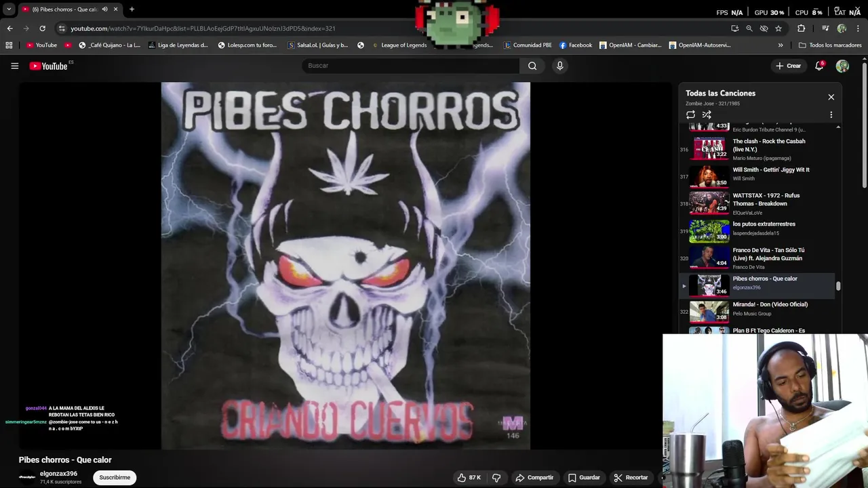Open the media control icon in toolbar

(x=825, y=28)
